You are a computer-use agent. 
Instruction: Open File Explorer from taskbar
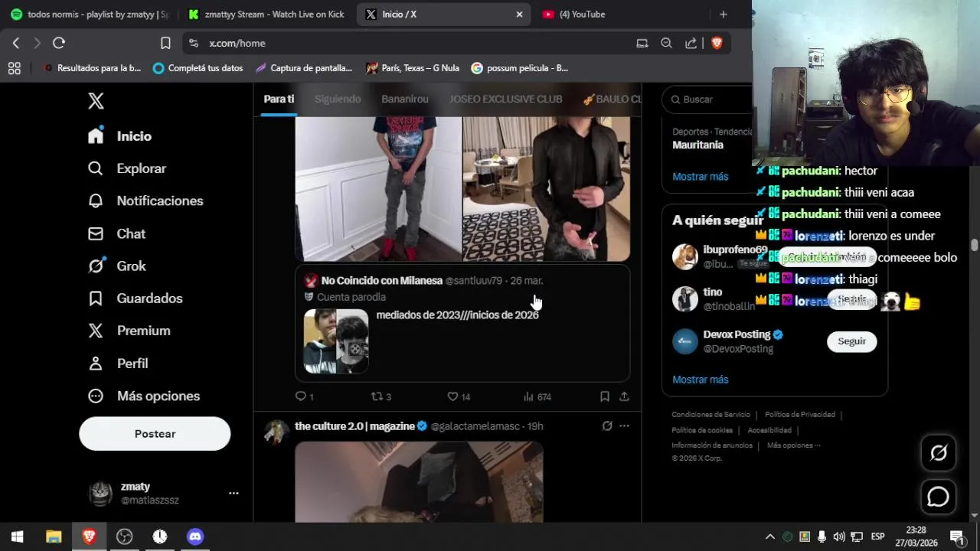point(54,536)
